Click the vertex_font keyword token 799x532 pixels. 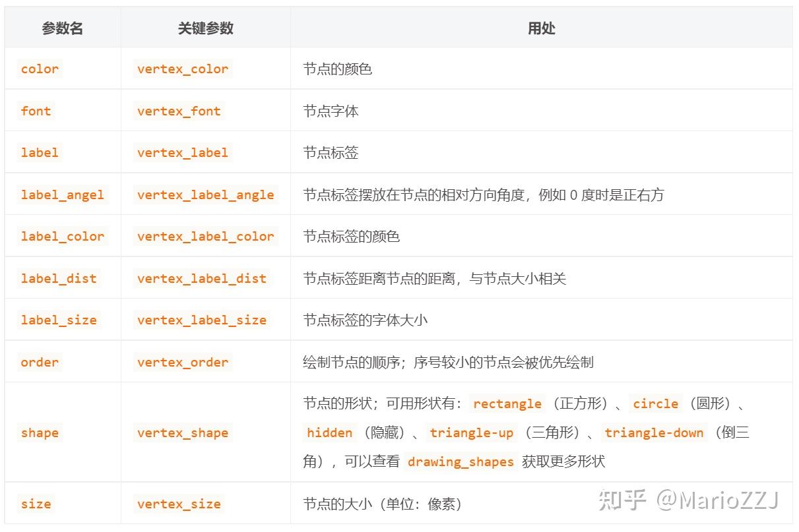click(179, 111)
